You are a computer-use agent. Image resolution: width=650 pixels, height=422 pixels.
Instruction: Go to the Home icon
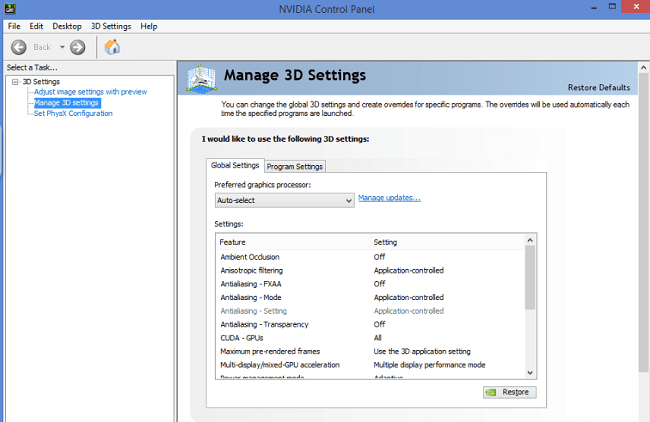coord(112,47)
